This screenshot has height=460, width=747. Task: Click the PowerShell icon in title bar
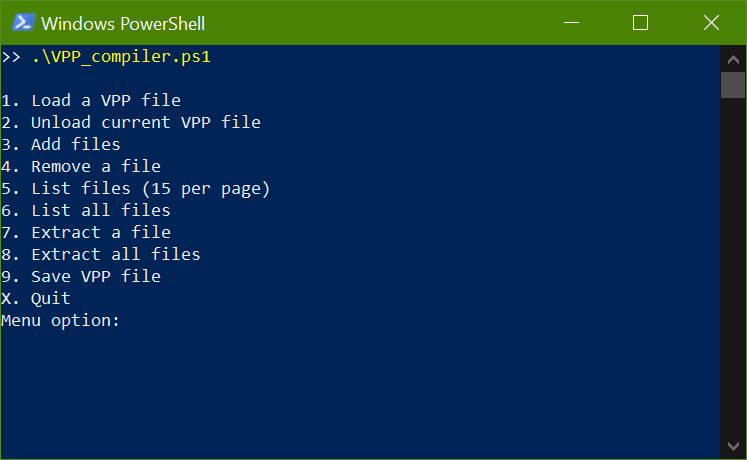pos(23,22)
